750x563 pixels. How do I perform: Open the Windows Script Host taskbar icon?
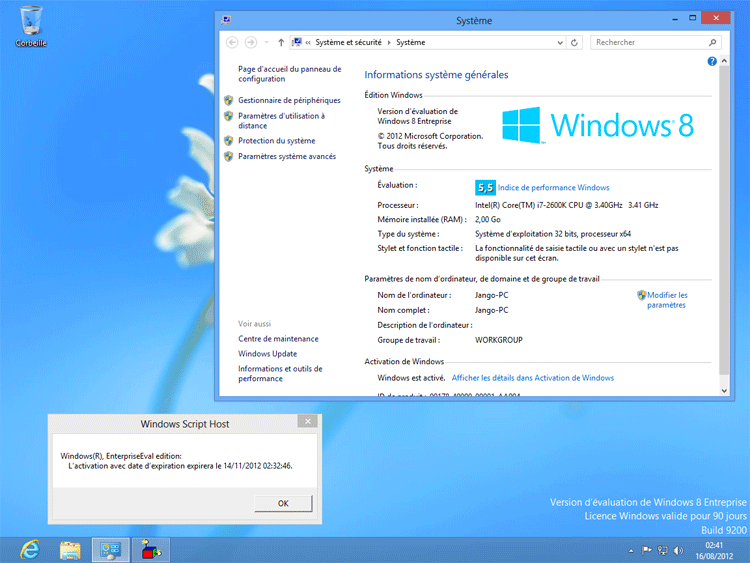tap(151, 550)
